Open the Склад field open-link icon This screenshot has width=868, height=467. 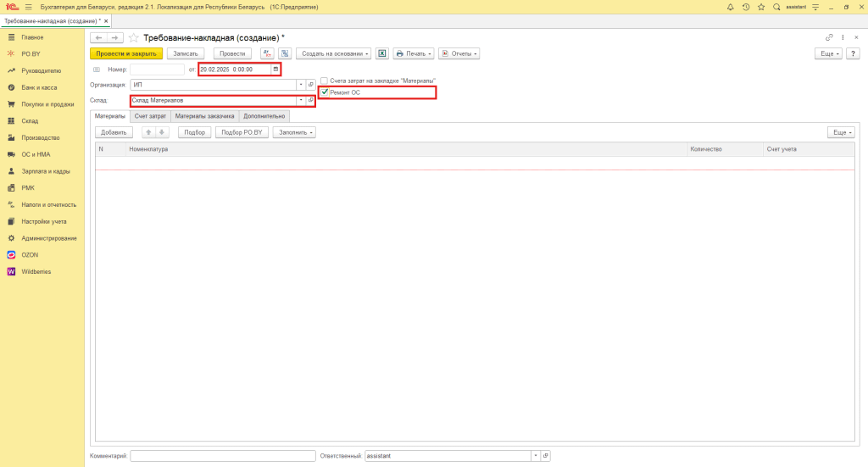tap(310, 101)
